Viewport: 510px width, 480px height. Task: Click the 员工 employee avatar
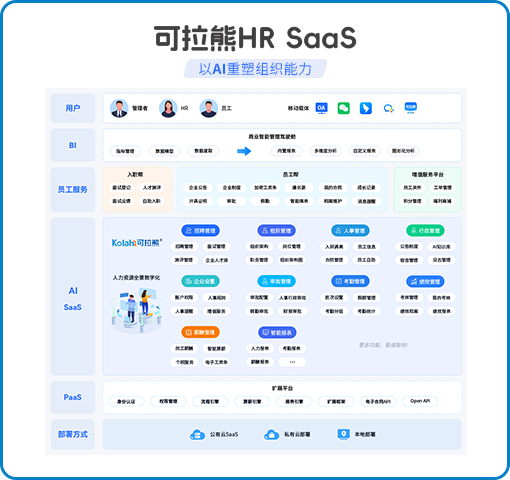point(209,108)
